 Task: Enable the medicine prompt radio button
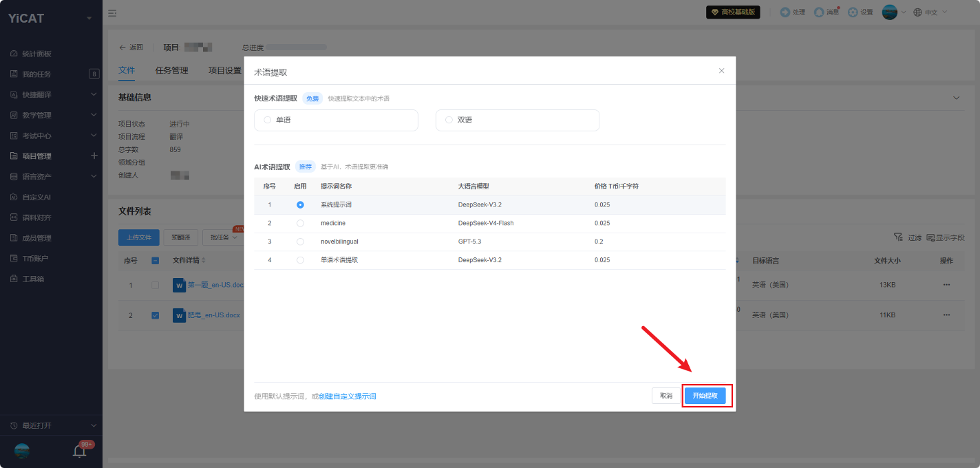[300, 223]
